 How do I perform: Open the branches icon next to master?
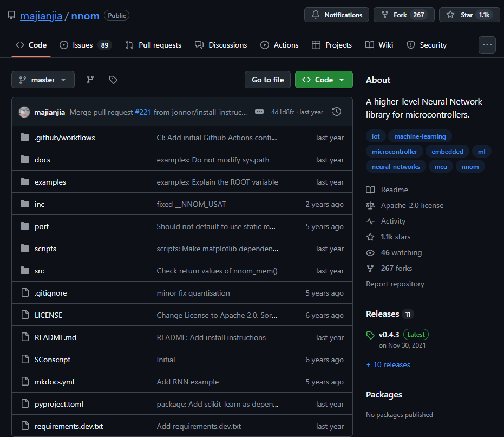tap(90, 80)
